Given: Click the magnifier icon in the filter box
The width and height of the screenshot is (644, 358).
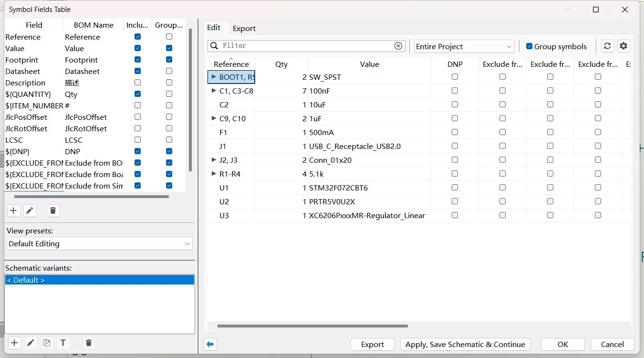Looking at the screenshot, I should [215, 46].
